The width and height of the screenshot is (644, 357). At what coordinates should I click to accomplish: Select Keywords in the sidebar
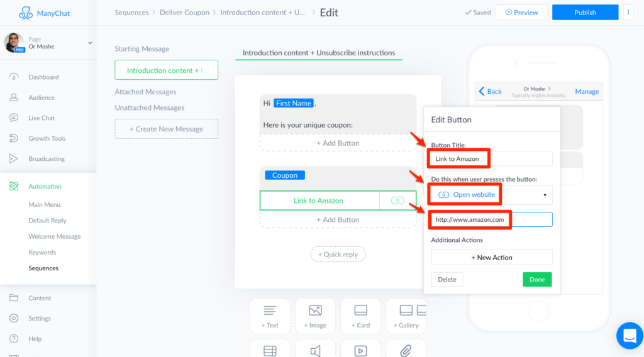[42, 253]
